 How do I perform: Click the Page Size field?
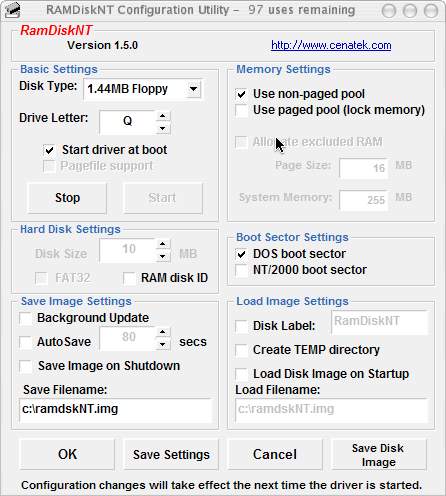364,168
